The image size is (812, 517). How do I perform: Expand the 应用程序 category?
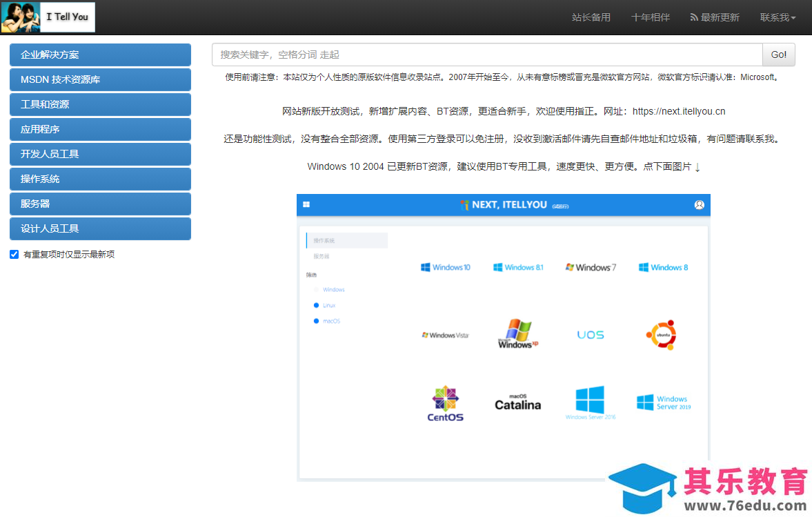click(x=100, y=130)
